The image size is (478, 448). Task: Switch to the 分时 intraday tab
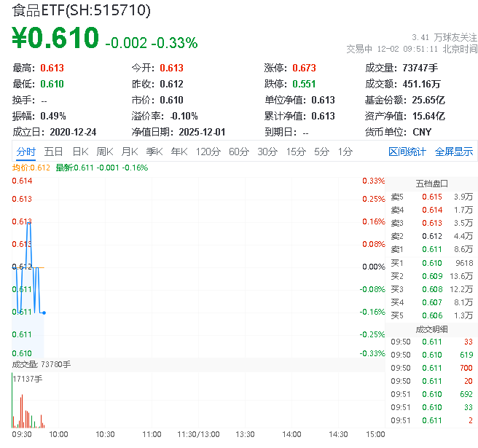[x=26, y=152]
